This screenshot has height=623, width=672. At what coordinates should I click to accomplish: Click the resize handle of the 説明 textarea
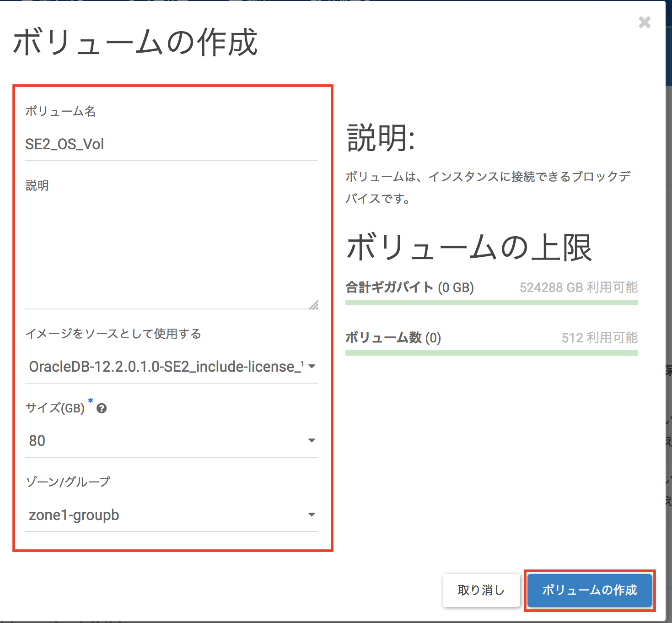tap(313, 305)
